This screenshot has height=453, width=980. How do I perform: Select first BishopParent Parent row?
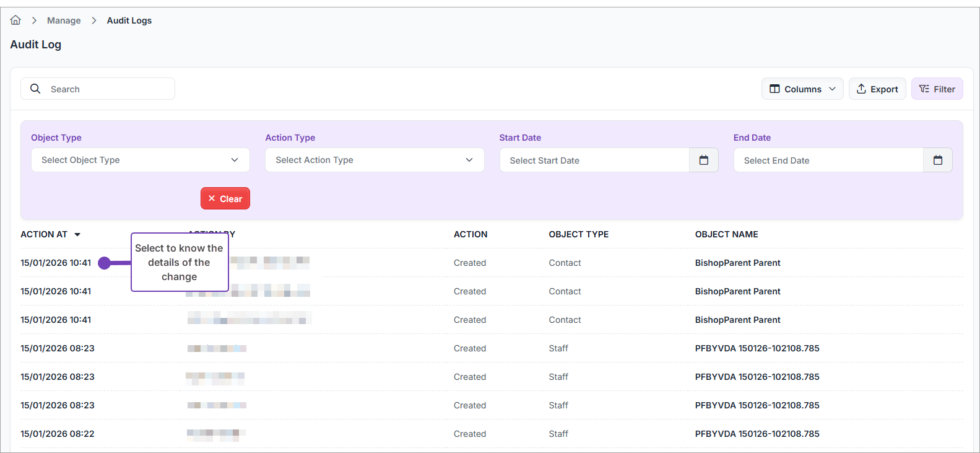(737, 263)
